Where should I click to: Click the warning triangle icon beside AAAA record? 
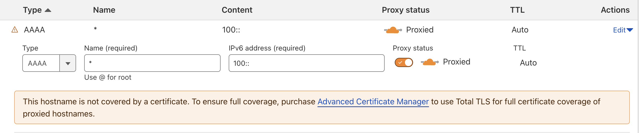coord(15,30)
